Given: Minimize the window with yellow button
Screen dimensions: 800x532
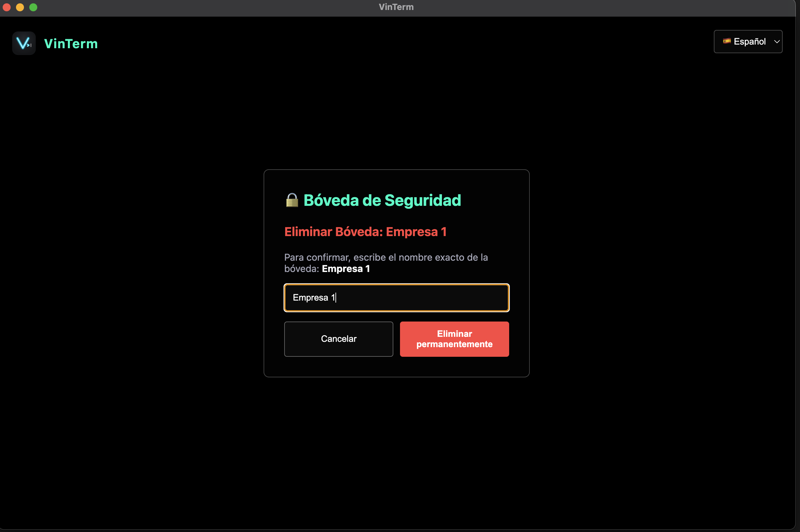Looking at the screenshot, I should pos(20,7).
